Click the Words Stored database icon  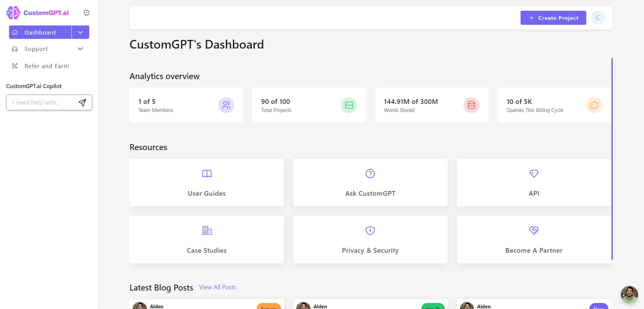[472, 105]
